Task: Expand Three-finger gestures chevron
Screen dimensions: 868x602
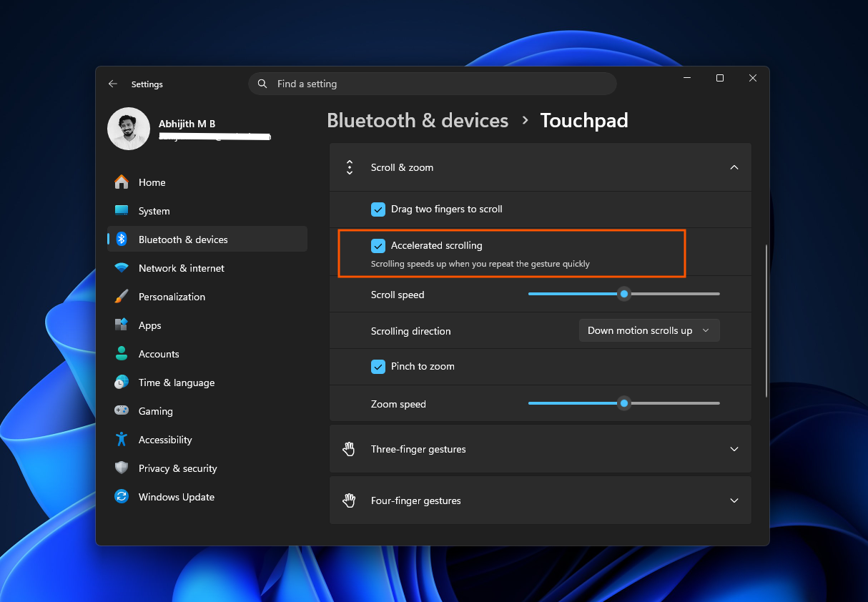Action: pos(734,449)
